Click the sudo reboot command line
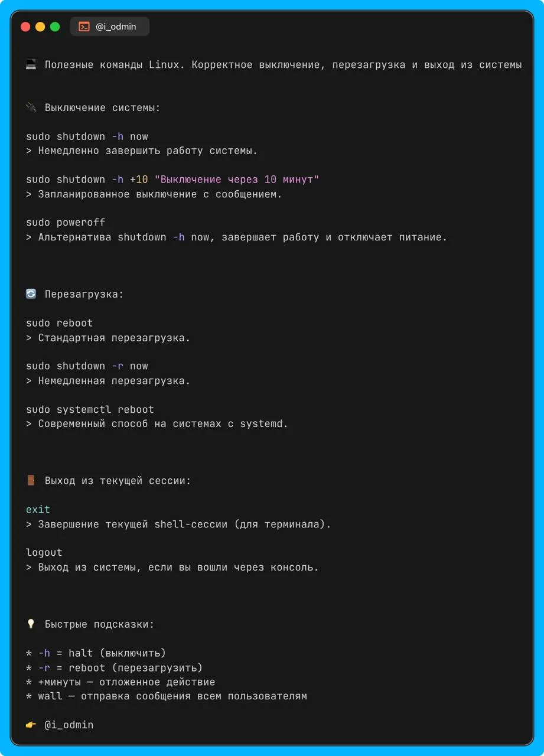Image resolution: width=544 pixels, height=756 pixels. pyautogui.click(x=60, y=323)
